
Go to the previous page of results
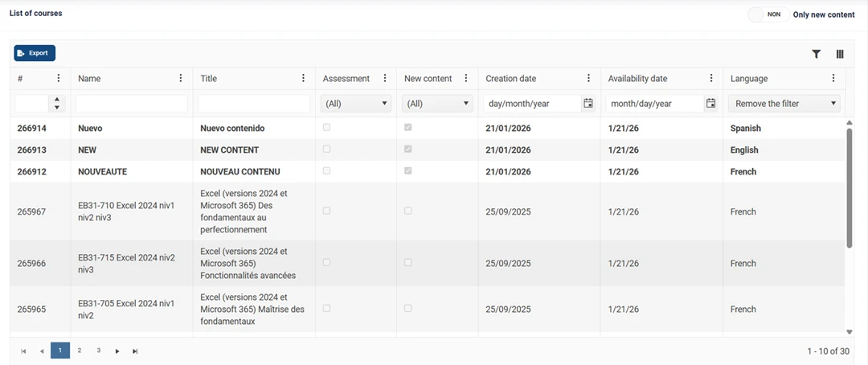coord(42,351)
